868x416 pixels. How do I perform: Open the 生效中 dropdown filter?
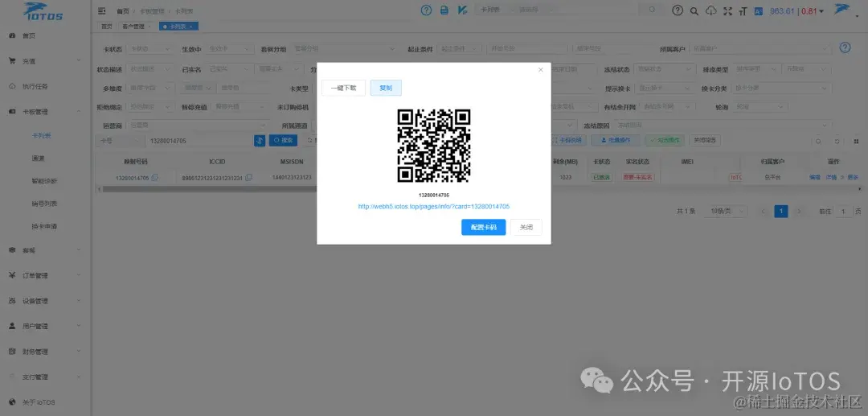click(230, 49)
